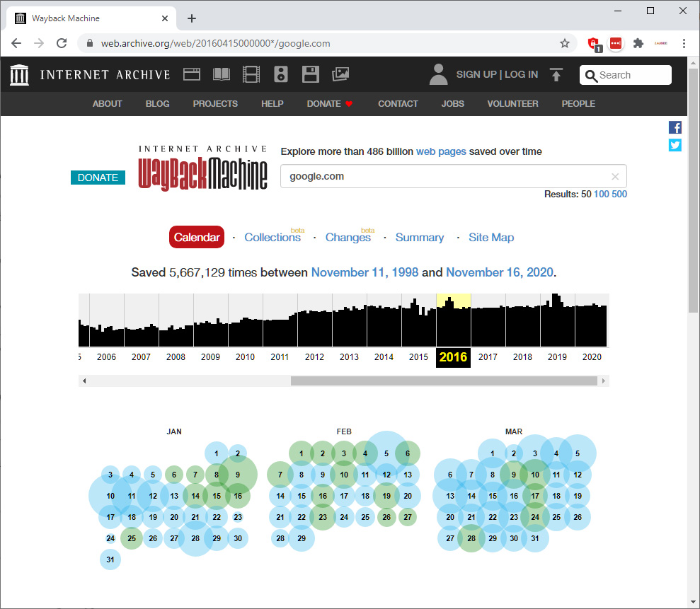Screen dimensions: 700x609
Task: Open the JOBS menu item
Action: pyautogui.click(x=453, y=103)
